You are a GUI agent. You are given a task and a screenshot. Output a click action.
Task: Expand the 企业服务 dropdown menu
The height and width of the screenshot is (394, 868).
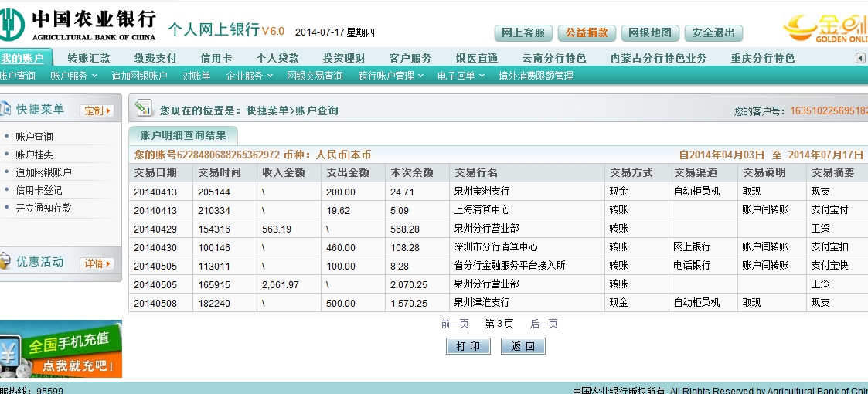click(x=249, y=76)
